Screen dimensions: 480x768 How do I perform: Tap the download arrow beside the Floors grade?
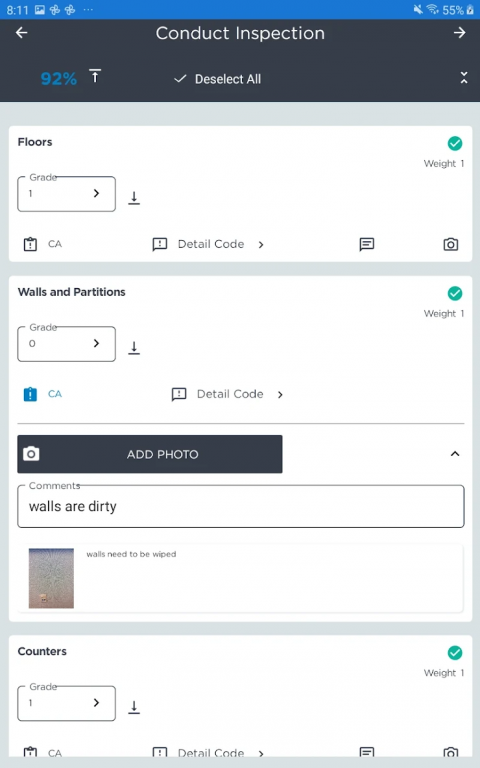tap(134, 198)
